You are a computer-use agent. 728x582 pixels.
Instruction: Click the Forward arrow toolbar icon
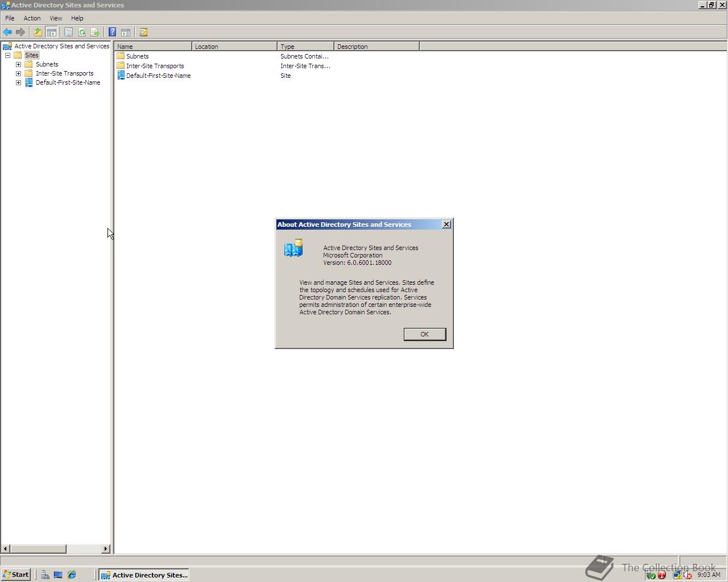(20, 32)
